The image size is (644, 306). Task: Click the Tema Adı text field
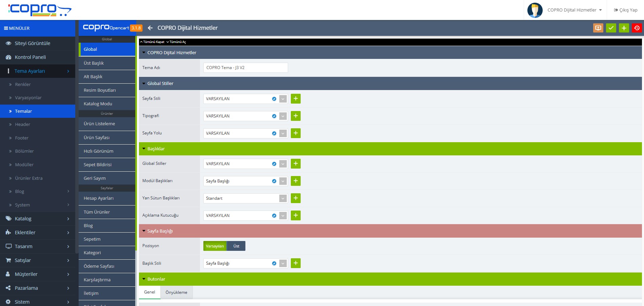pyautogui.click(x=245, y=68)
